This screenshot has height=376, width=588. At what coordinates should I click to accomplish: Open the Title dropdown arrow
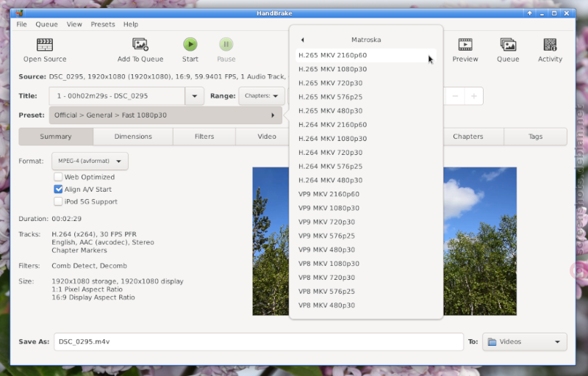pyautogui.click(x=194, y=96)
